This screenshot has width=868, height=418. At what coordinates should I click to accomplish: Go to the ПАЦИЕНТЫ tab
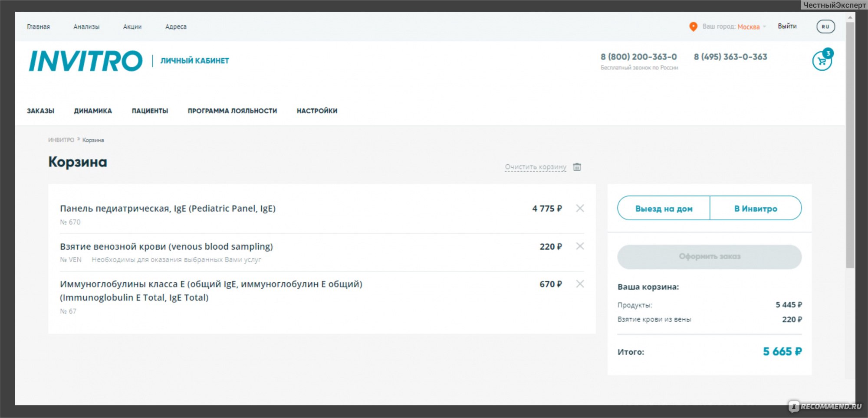pos(150,111)
